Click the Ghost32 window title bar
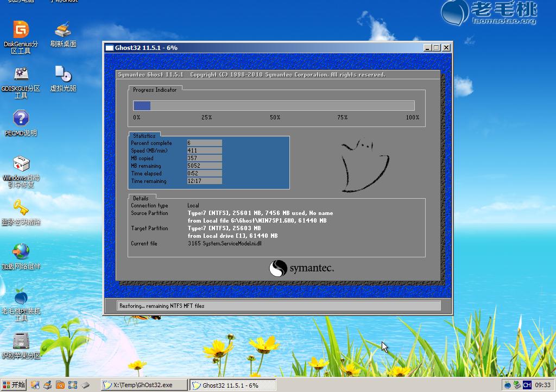Screen dimensions: 556x392 [x=261, y=48]
